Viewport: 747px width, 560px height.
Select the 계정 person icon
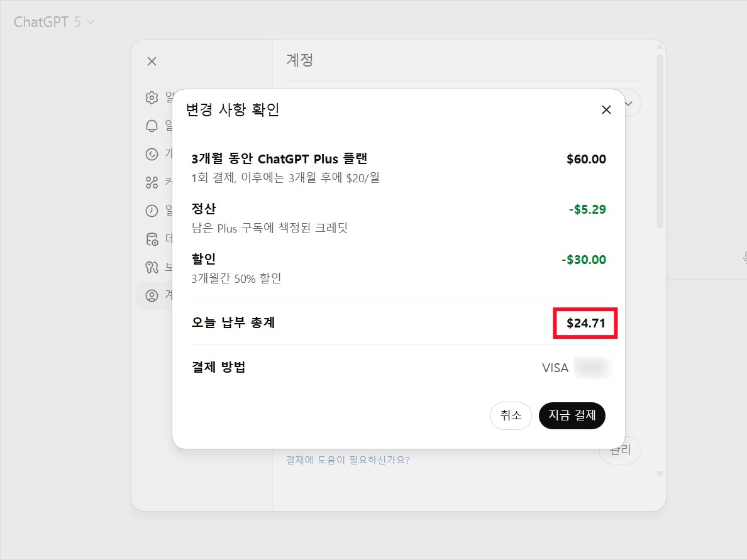[152, 295]
